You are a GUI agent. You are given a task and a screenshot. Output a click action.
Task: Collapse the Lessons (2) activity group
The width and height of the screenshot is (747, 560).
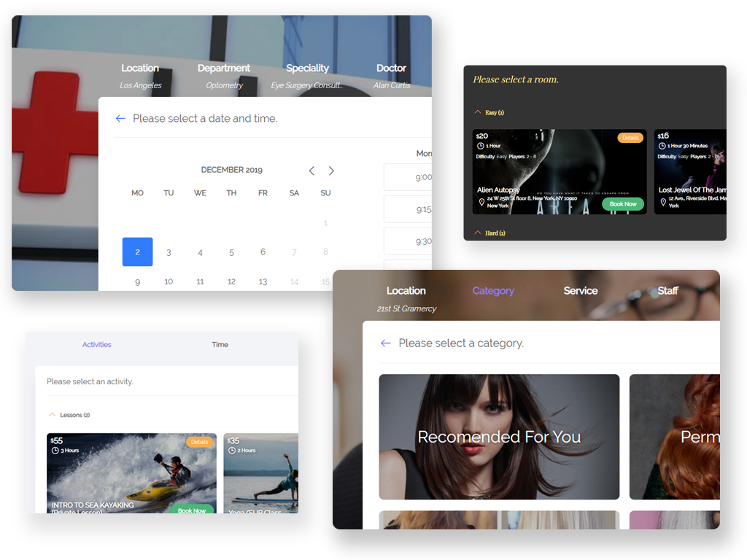point(53,415)
